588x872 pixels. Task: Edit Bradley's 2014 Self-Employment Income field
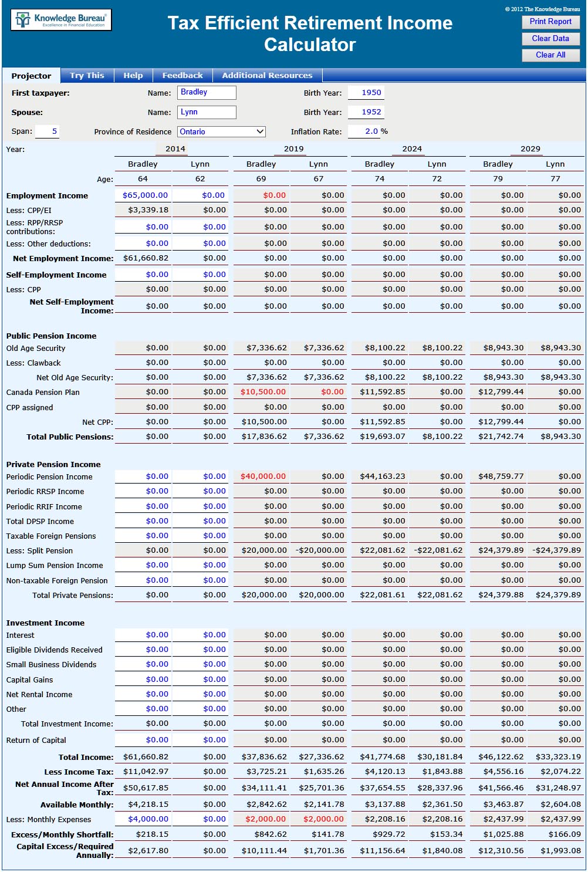[x=143, y=275]
